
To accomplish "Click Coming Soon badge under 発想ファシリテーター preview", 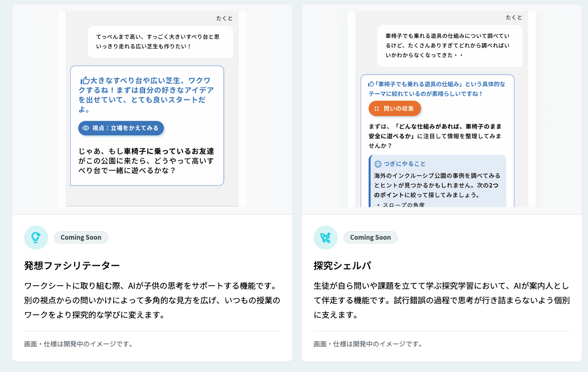I will pos(81,237).
